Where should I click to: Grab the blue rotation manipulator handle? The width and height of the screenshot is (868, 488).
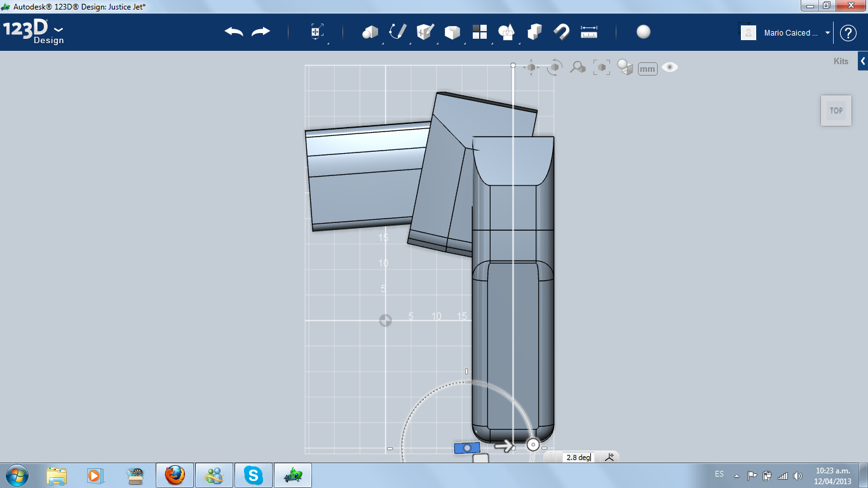click(467, 448)
